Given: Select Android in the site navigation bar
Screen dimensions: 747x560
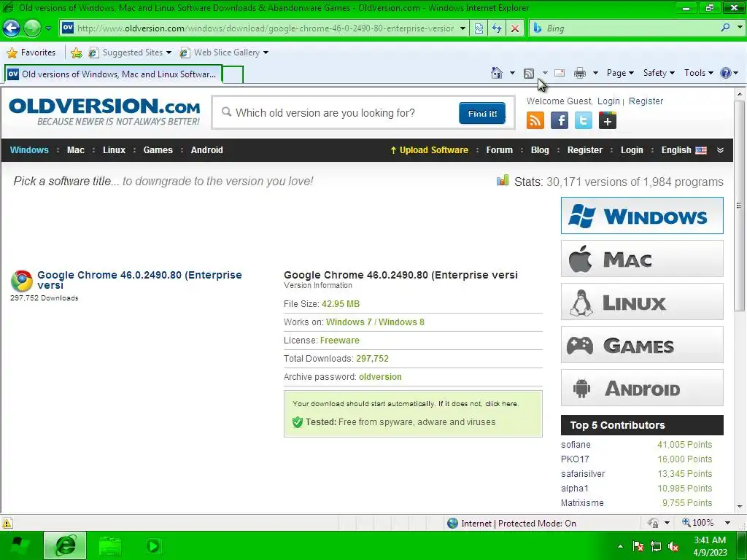Looking at the screenshot, I should click(206, 150).
